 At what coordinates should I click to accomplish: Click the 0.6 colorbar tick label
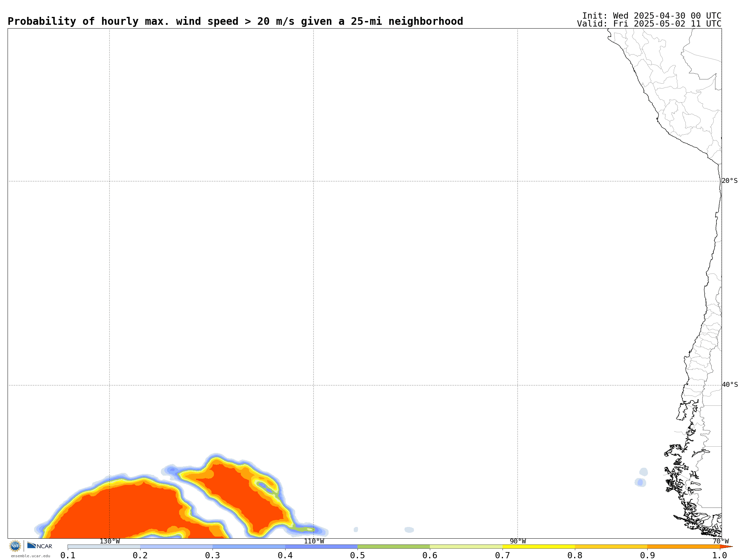click(x=430, y=555)
